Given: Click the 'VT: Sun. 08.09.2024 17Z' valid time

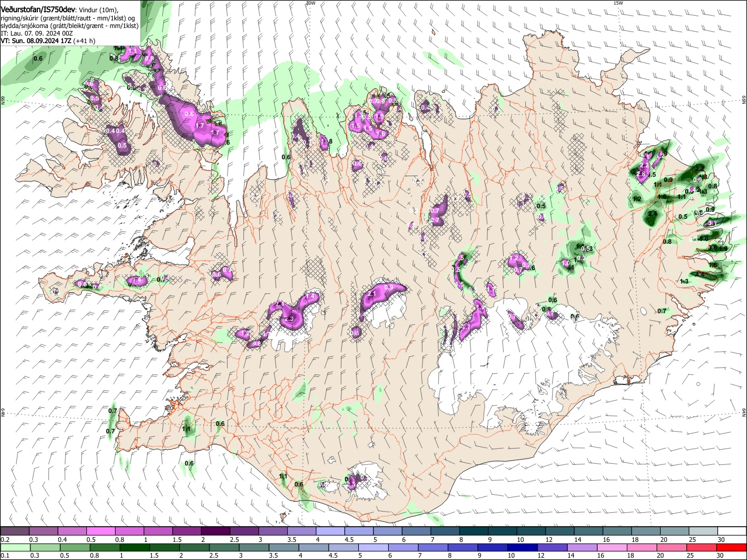Looking at the screenshot, I should pyautogui.click(x=36, y=41).
